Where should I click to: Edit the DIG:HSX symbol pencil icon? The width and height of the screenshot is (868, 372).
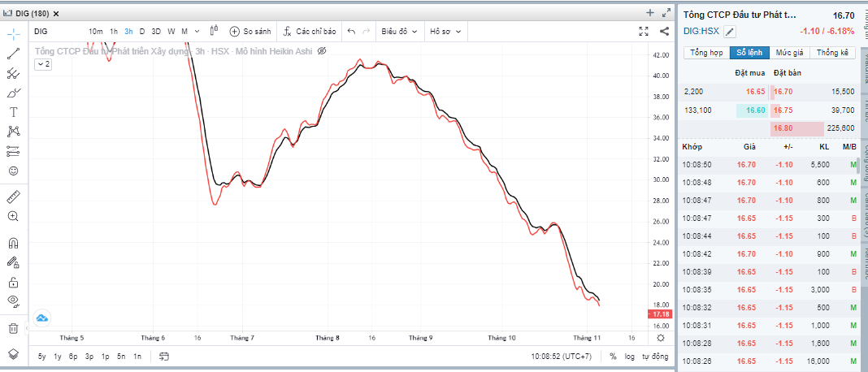pos(730,32)
